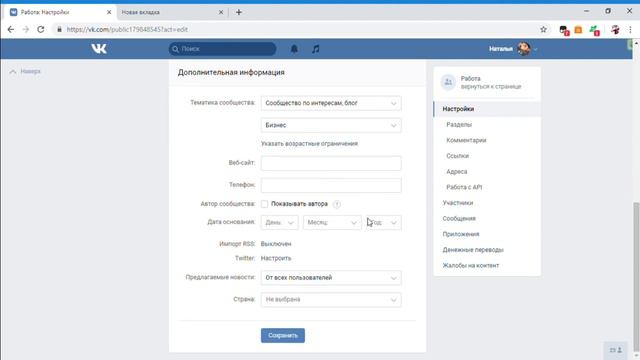This screenshot has width=640, height=360.
Task: Click the browser back arrow
Action: pyautogui.click(x=11, y=29)
